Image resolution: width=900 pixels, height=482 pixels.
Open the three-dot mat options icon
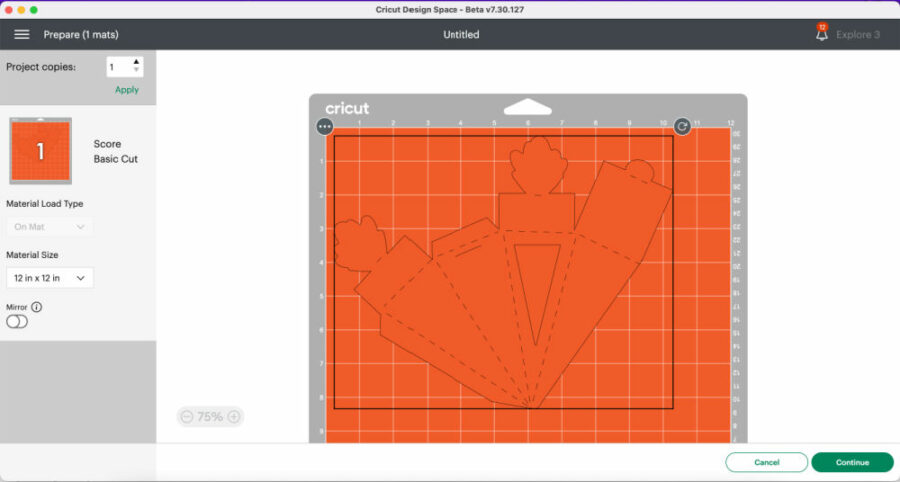point(324,127)
